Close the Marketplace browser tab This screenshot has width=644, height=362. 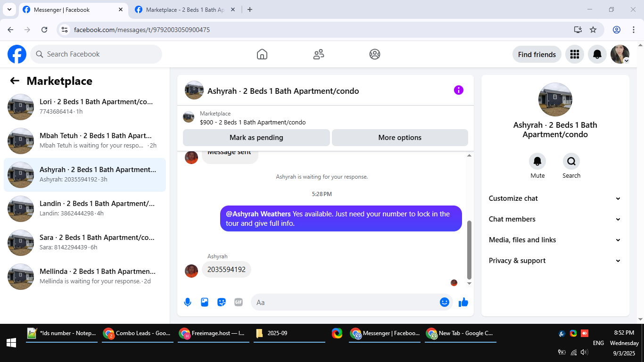point(234,9)
